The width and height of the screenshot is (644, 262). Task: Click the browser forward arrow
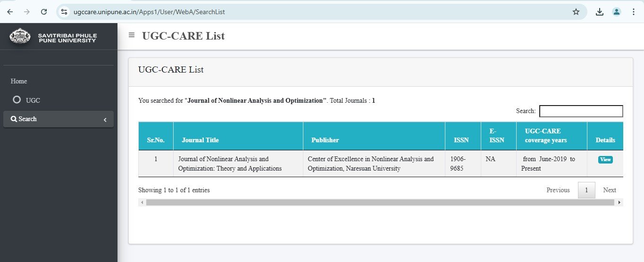click(x=27, y=12)
